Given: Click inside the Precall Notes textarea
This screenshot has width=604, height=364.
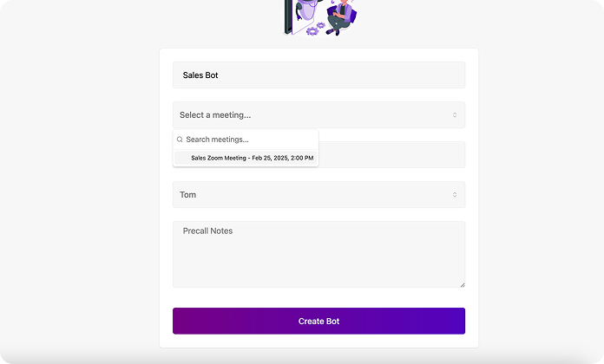Looking at the screenshot, I should point(318,256).
